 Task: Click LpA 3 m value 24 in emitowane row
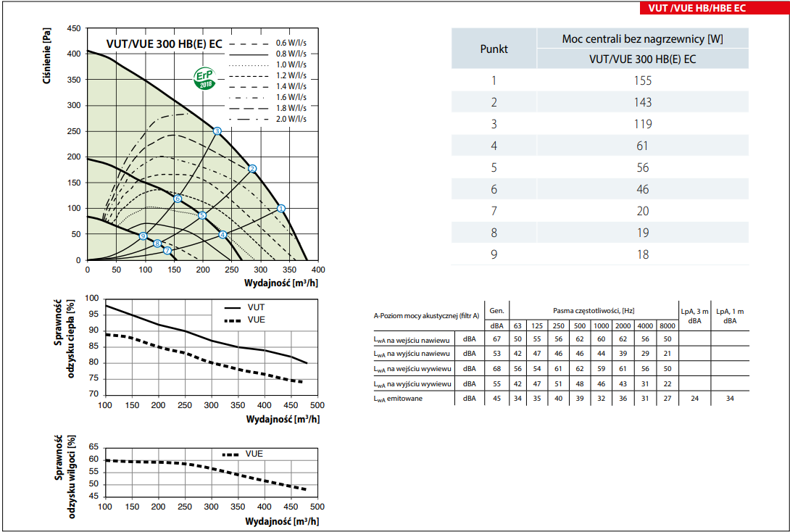tap(694, 399)
